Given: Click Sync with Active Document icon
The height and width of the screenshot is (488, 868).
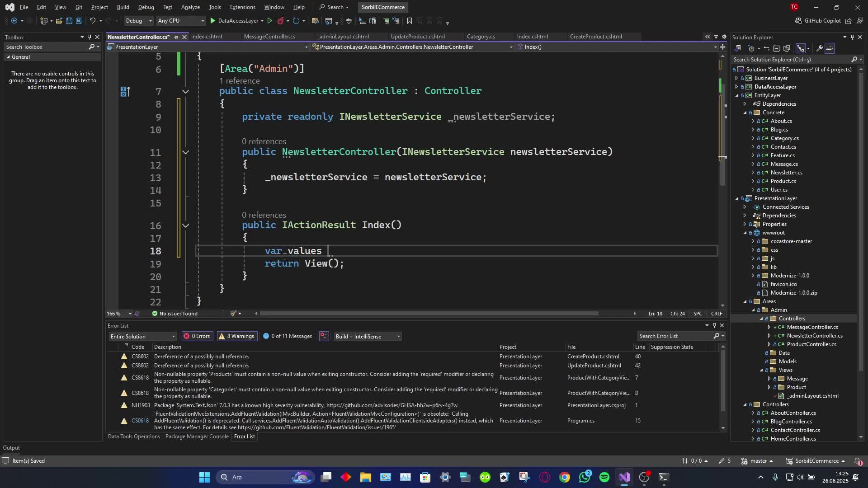Looking at the screenshot, I should pyautogui.click(x=767, y=48).
